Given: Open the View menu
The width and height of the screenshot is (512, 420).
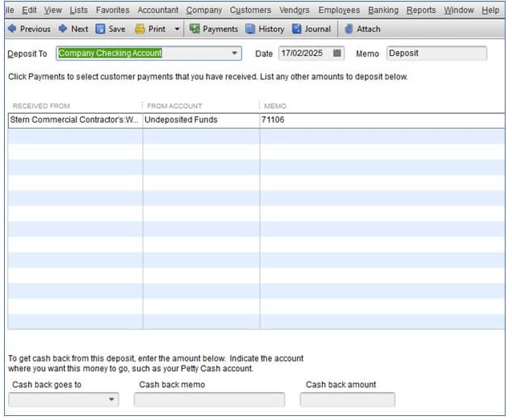Looking at the screenshot, I should (x=53, y=10).
